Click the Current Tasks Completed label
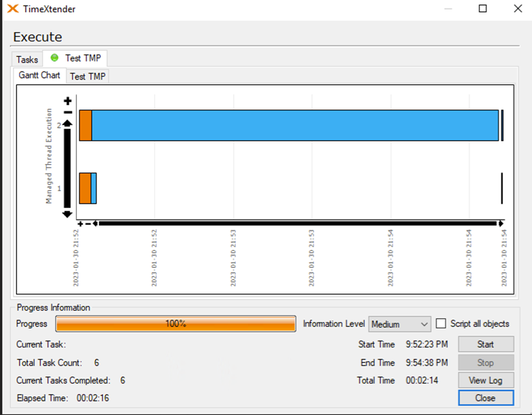 63,381
